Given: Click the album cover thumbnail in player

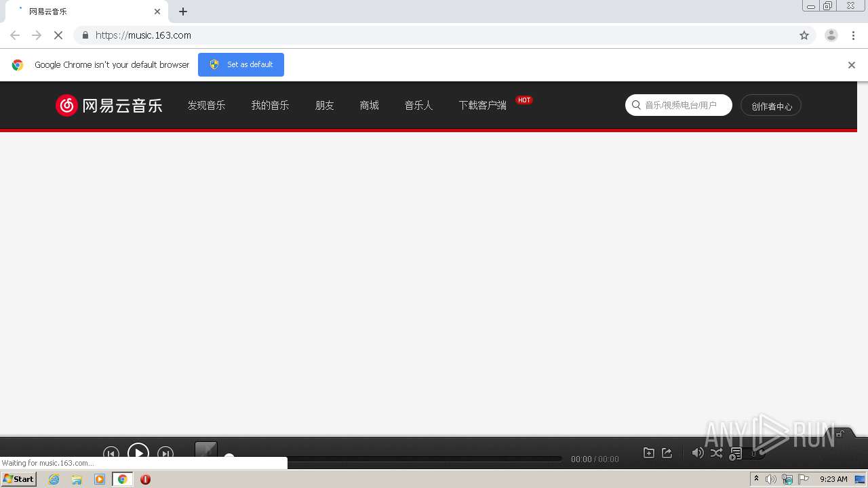Looking at the screenshot, I should click(206, 450).
